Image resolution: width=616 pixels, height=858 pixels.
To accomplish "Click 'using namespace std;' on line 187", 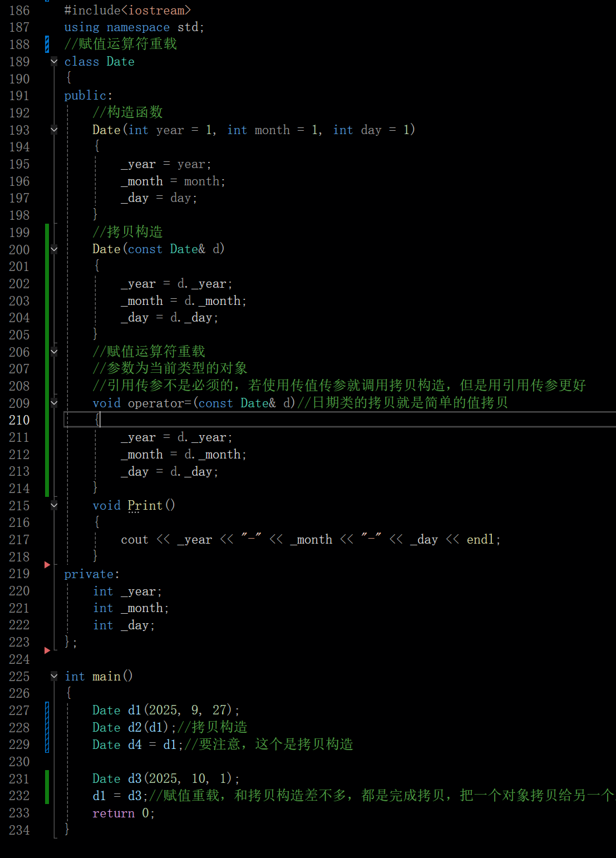I will tap(134, 27).
